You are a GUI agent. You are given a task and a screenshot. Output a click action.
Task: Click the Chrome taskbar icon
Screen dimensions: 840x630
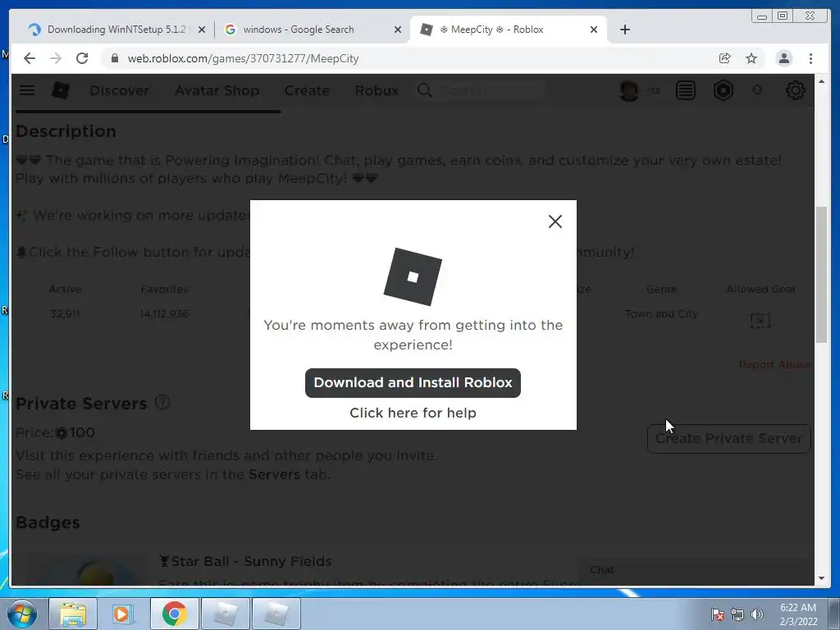tap(174, 614)
